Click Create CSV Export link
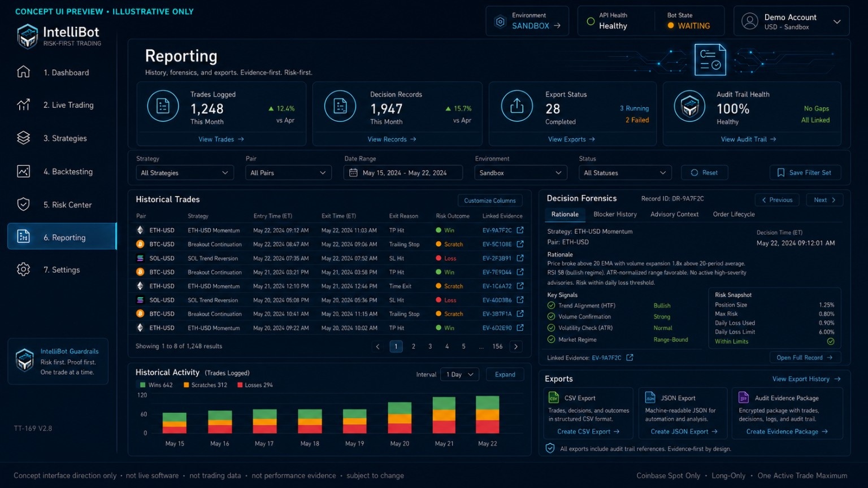868x488 pixels. click(588, 432)
